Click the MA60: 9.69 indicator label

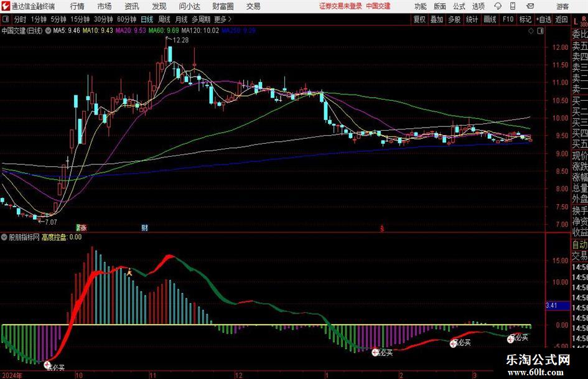pos(164,30)
